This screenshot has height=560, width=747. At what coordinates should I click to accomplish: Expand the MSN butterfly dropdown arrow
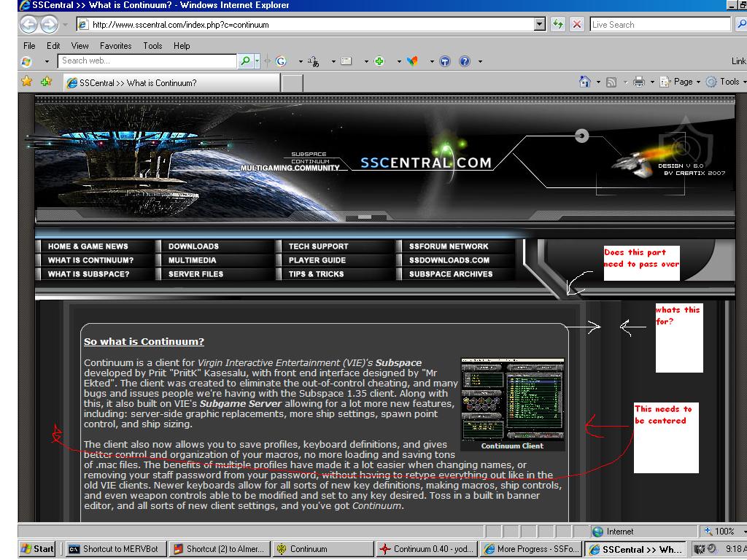coord(432,61)
